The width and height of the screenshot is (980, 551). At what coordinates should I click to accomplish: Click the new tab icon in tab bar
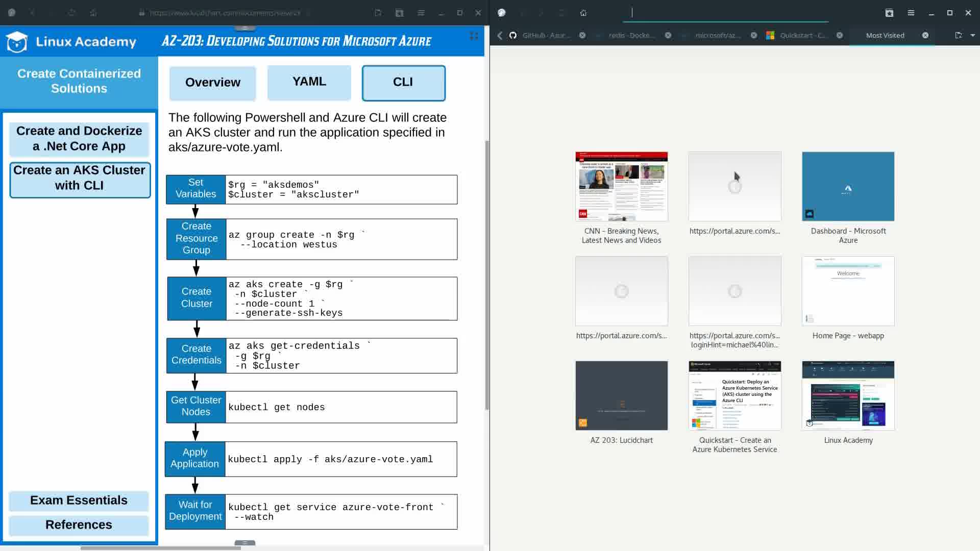coord(958,35)
